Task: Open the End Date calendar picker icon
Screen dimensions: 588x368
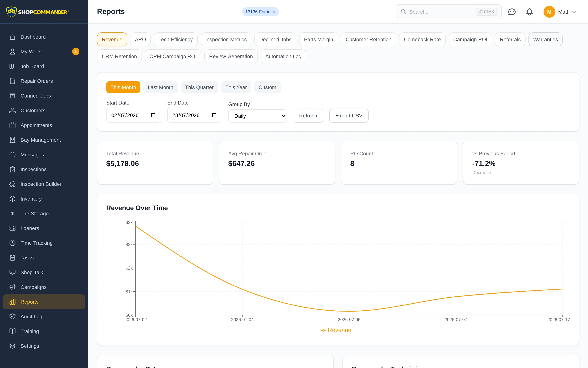Action: click(x=214, y=115)
